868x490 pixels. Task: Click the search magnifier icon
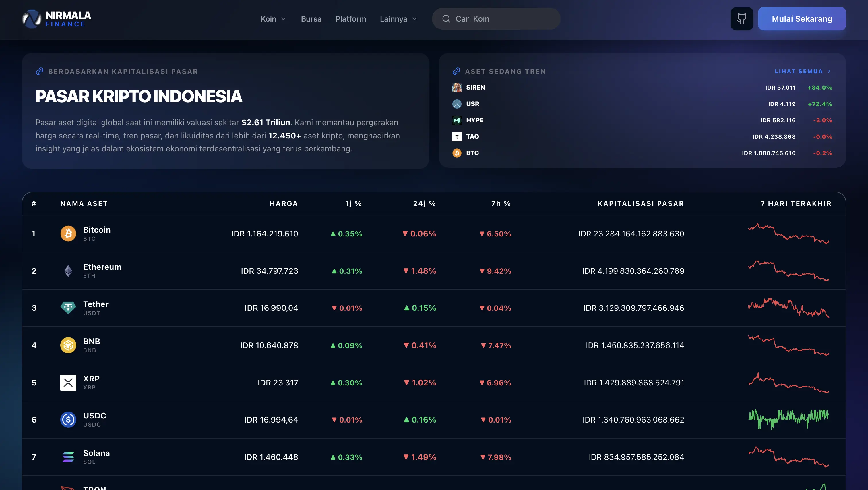tap(446, 19)
